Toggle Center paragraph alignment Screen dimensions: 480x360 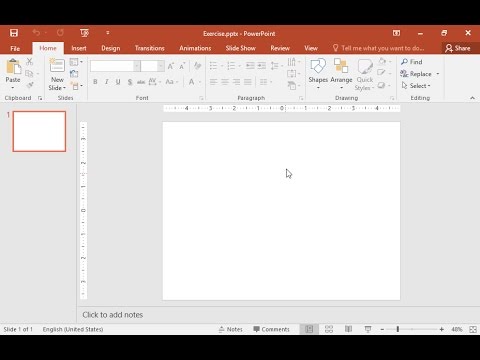225,82
